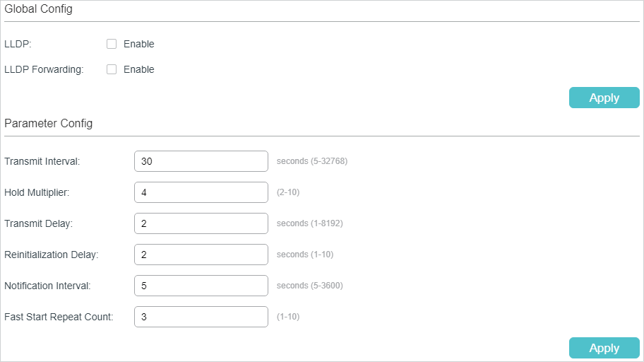Click the Reinitialization Delay label text

click(x=52, y=255)
